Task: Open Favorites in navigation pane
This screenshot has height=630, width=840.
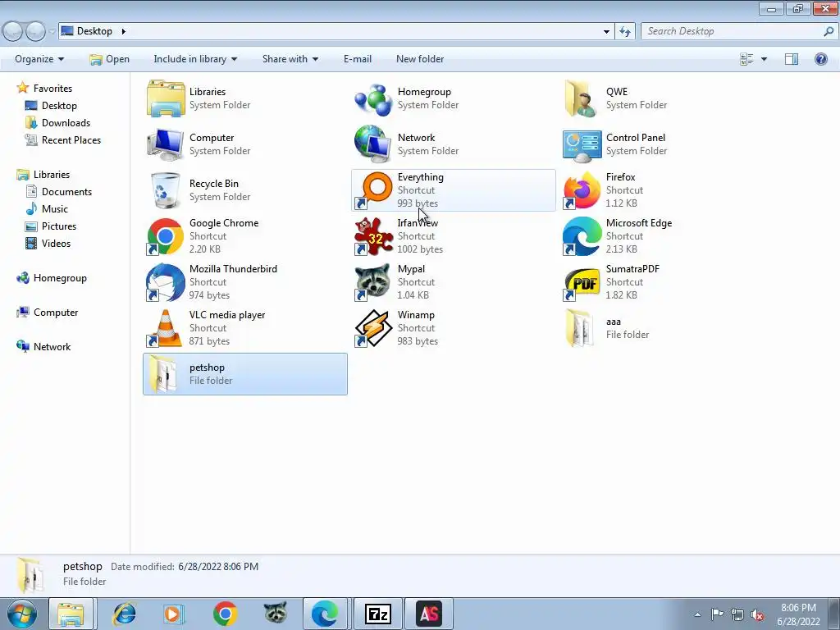Action: click(x=52, y=89)
